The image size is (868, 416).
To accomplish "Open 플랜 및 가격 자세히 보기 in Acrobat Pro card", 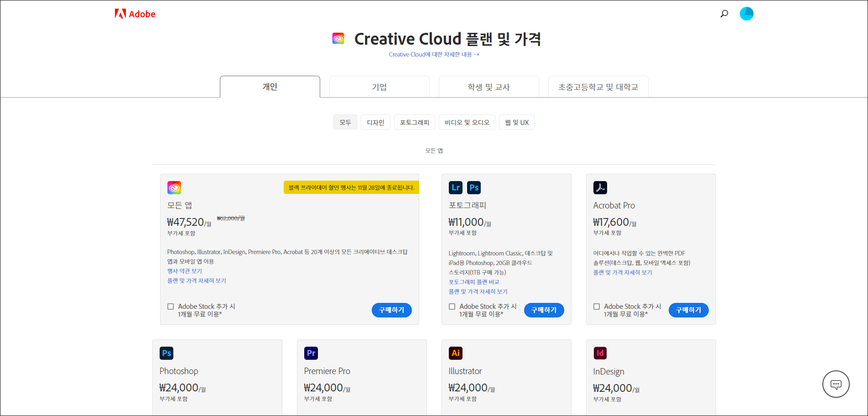I will (x=623, y=272).
